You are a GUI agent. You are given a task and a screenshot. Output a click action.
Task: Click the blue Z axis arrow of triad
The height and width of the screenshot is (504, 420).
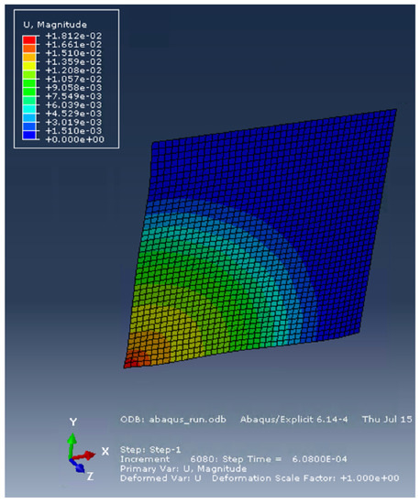click(x=78, y=466)
